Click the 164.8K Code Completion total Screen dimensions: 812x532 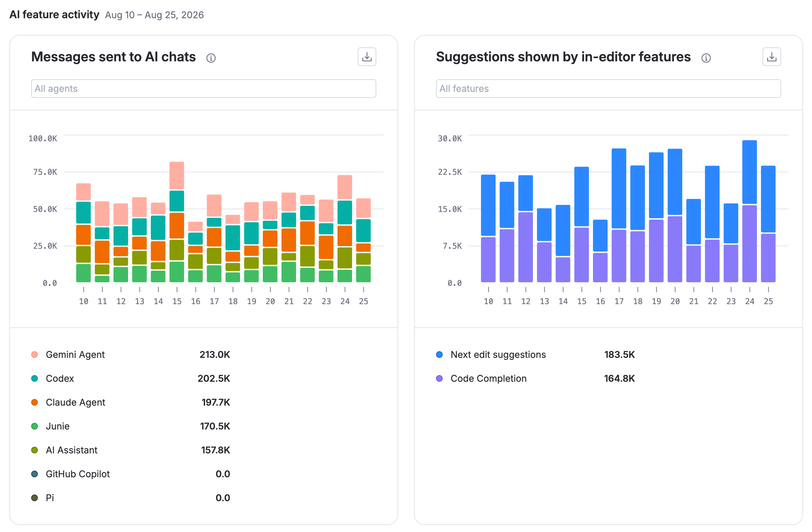coord(620,378)
